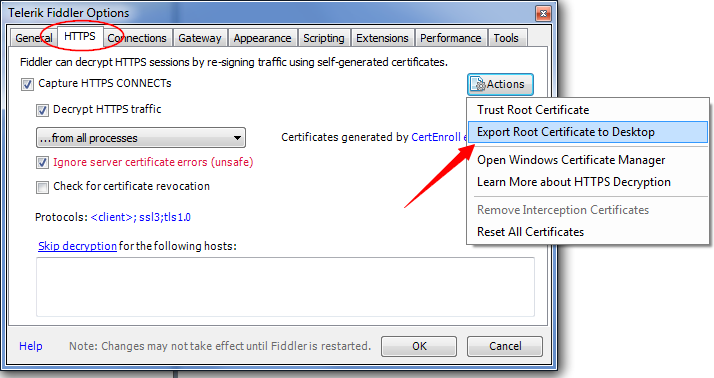Viewport: 714px width, 378px height.
Task: Toggle Ignore server certificate errors checkbox
Action: click(42, 163)
